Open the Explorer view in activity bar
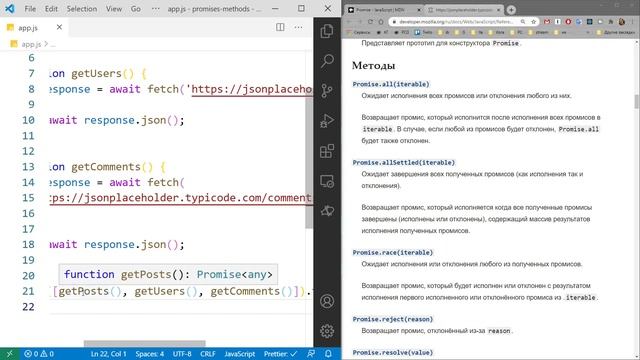Screen dimensions: 640x360 (327, 31)
